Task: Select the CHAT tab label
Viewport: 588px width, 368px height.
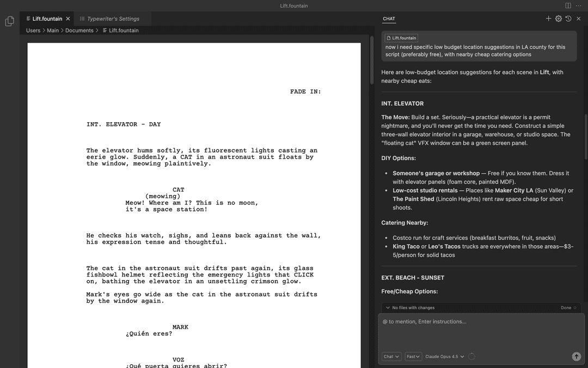Action: pos(388,18)
